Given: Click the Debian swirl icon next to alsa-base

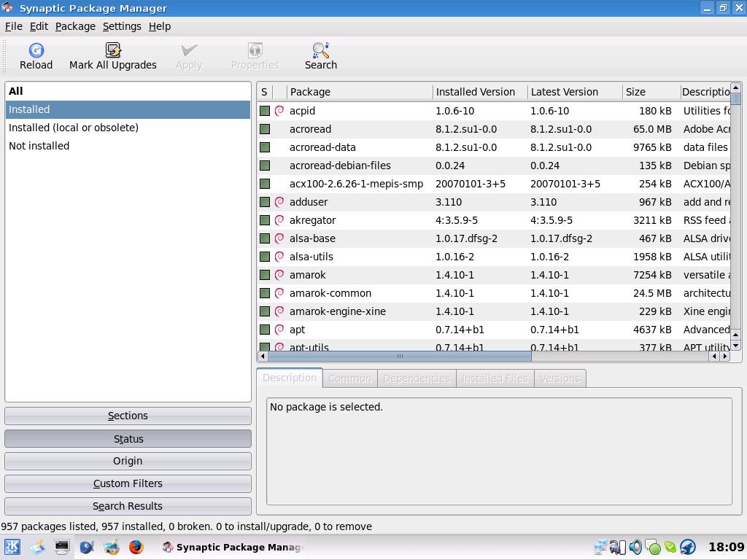Looking at the screenshot, I should (x=279, y=238).
